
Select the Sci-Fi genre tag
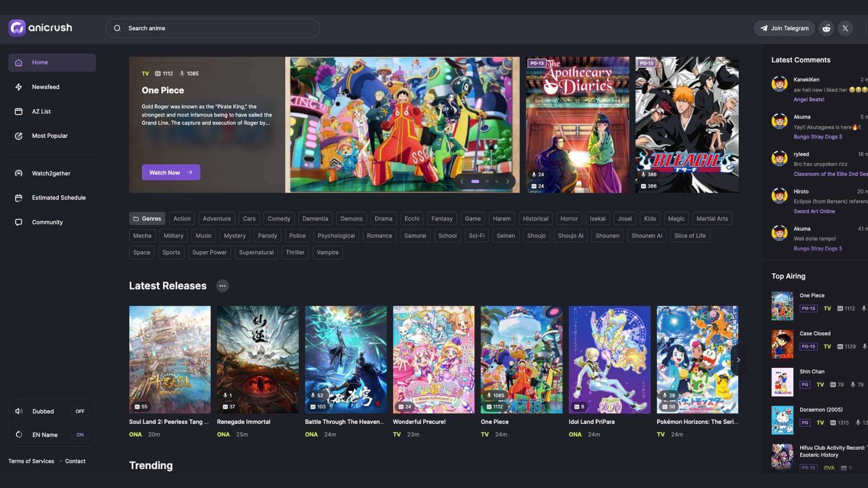point(477,236)
